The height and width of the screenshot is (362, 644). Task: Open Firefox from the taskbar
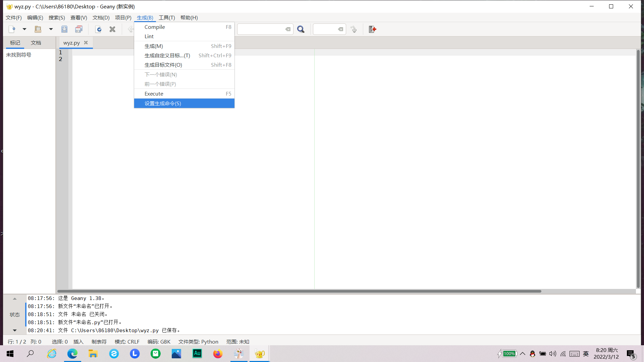click(x=218, y=354)
